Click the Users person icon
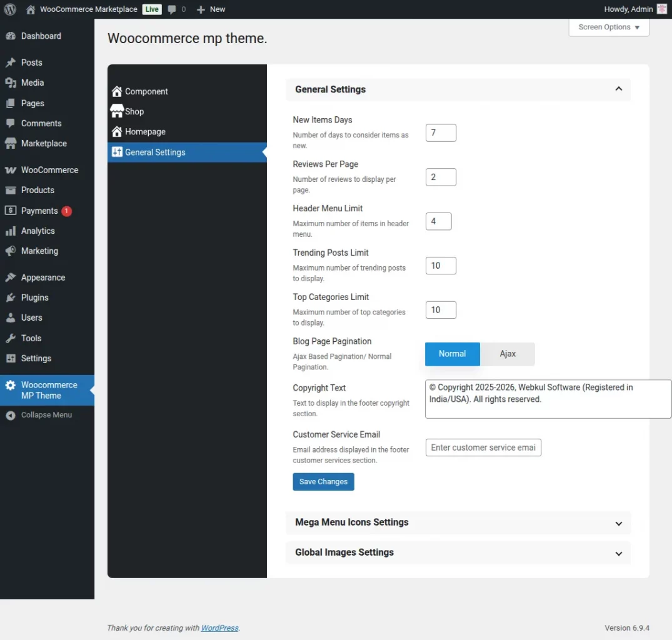The height and width of the screenshot is (640, 672). [x=11, y=318]
